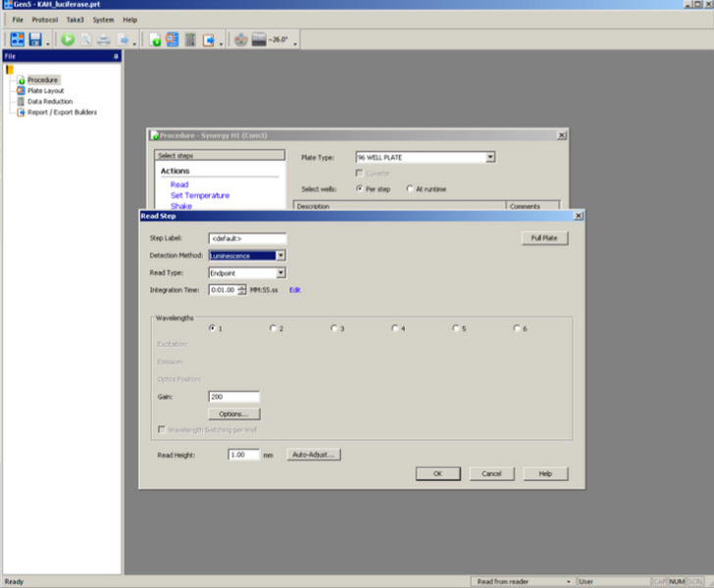Image resolution: width=714 pixels, height=588 pixels.
Task: Open the System menu
Action: [103, 20]
